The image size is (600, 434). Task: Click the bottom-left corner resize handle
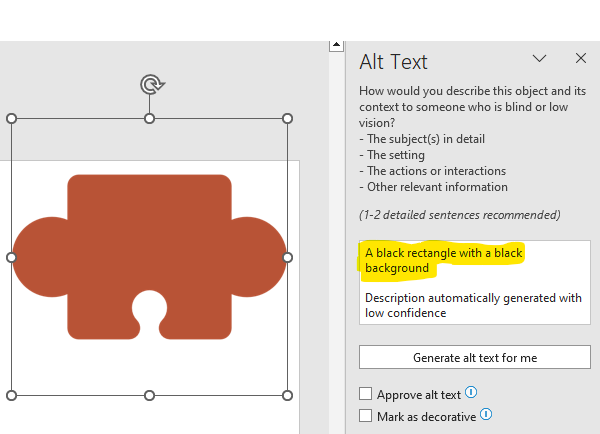(11, 395)
